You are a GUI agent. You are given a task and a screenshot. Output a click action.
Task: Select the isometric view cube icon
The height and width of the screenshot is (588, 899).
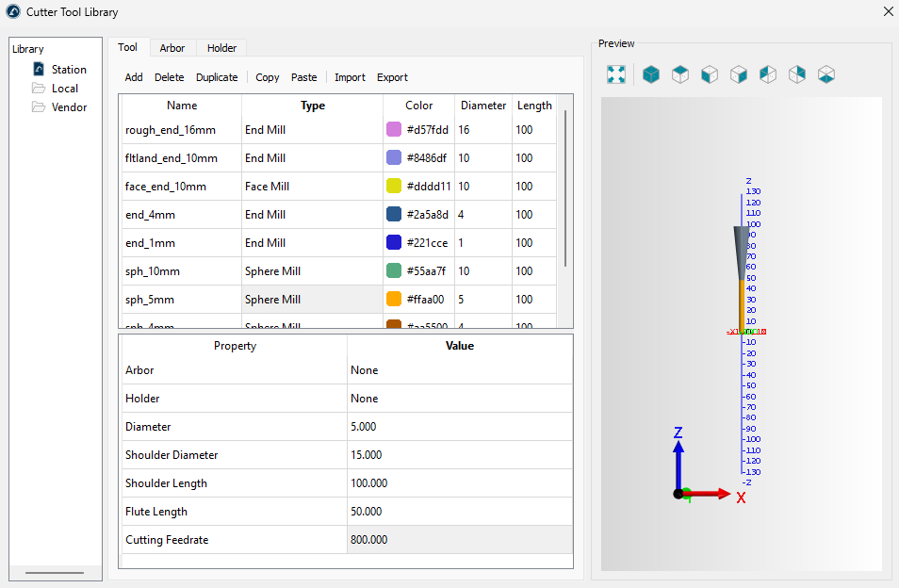(x=650, y=74)
